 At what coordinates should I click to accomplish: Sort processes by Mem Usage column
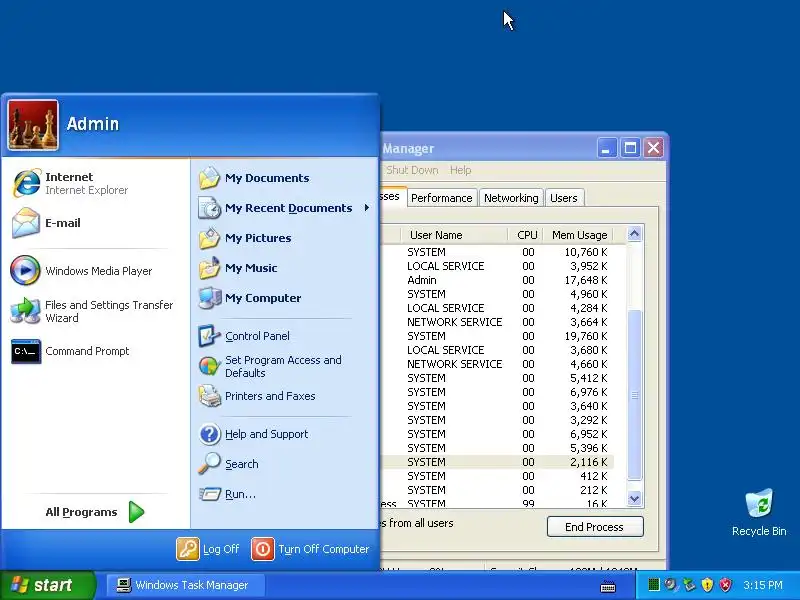(579, 235)
